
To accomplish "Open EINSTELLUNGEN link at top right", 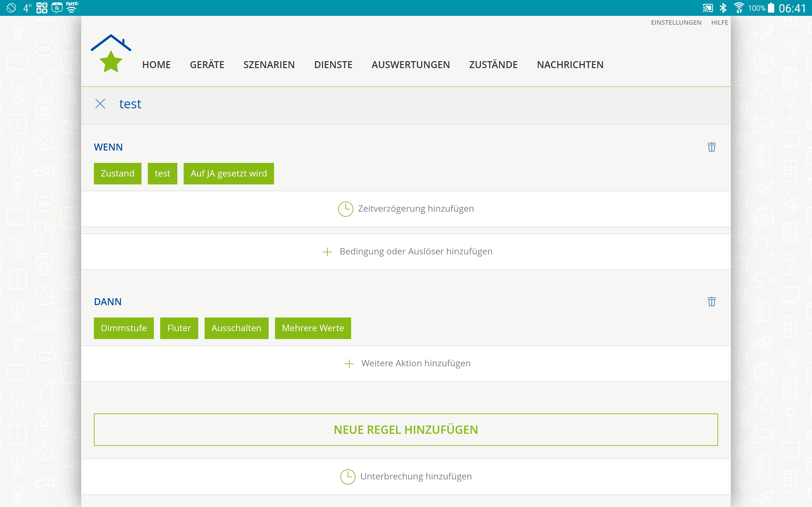I will (x=676, y=22).
